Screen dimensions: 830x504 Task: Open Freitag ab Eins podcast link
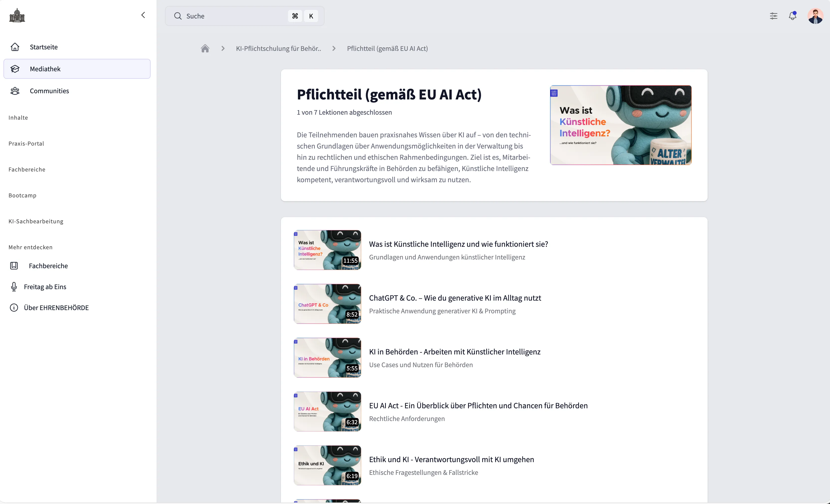point(45,287)
